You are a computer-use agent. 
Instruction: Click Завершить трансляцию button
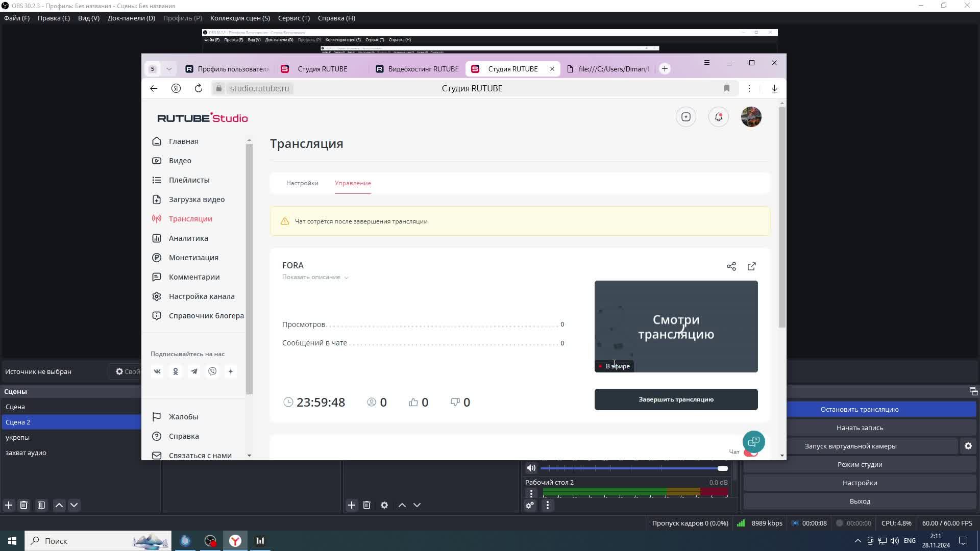tap(676, 399)
